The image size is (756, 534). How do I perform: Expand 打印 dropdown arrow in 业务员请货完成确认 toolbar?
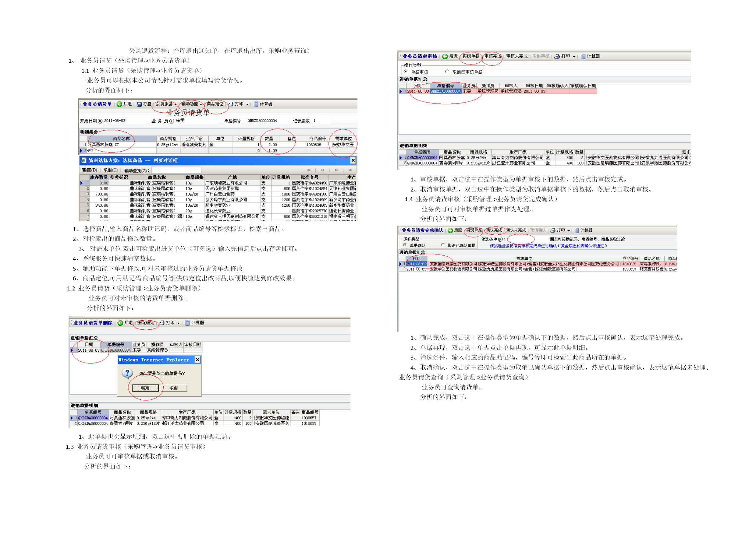coord(569,231)
